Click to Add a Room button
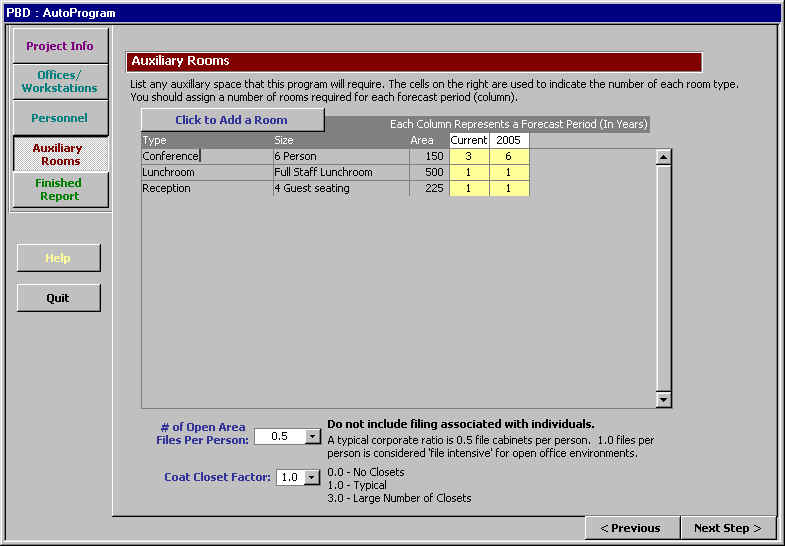 [232, 120]
